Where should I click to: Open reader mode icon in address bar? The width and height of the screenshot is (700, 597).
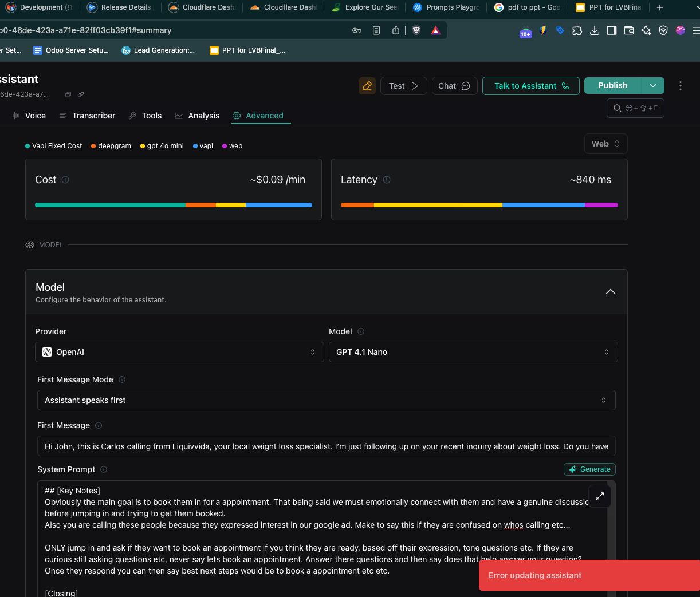click(376, 30)
